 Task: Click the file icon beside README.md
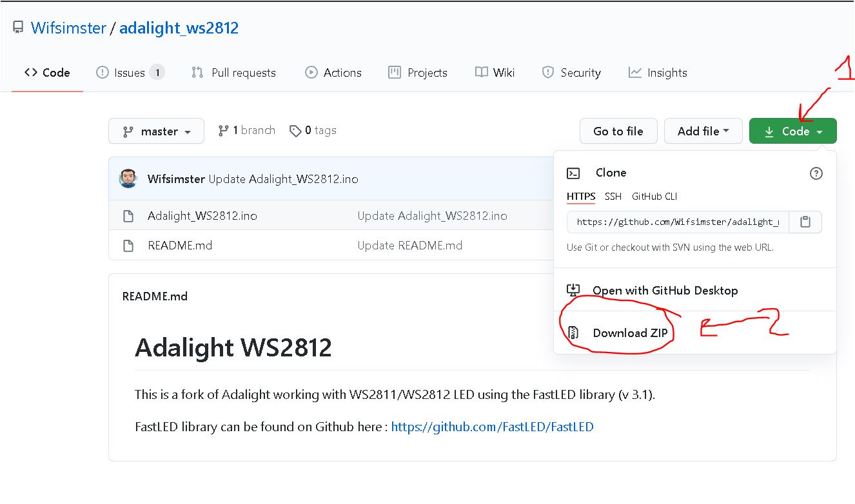[128, 246]
